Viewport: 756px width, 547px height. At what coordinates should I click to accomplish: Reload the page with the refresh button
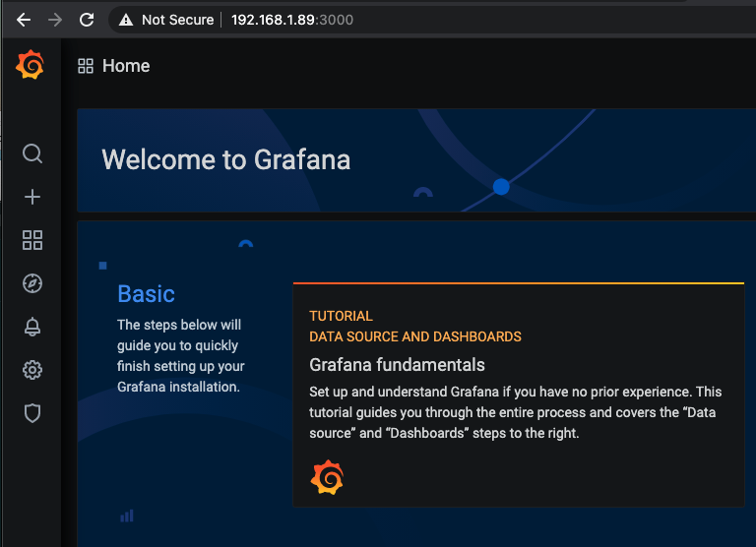tap(87, 20)
